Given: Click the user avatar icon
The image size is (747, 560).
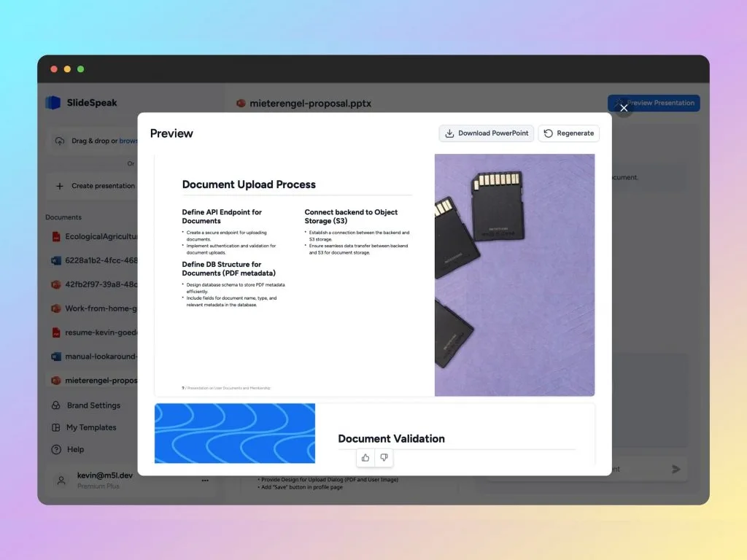Looking at the screenshot, I should pyautogui.click(x=61, y=480).
